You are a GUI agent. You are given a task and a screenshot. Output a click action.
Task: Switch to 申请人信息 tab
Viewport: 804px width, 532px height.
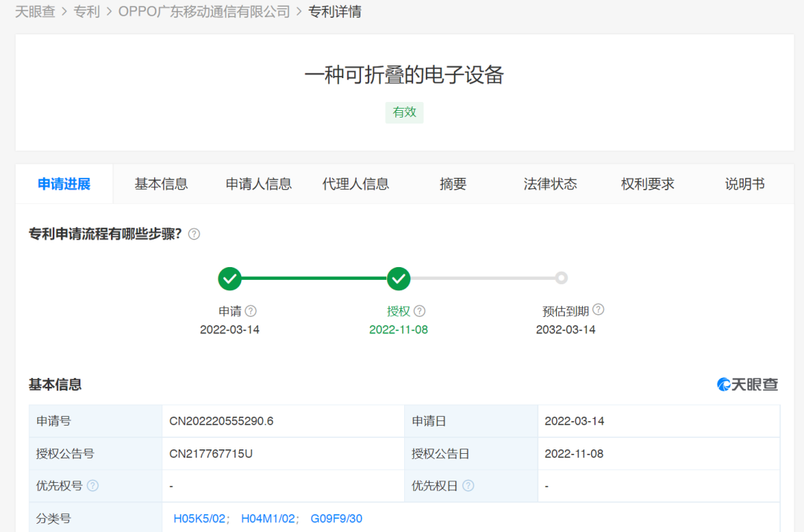click(258, 184)
